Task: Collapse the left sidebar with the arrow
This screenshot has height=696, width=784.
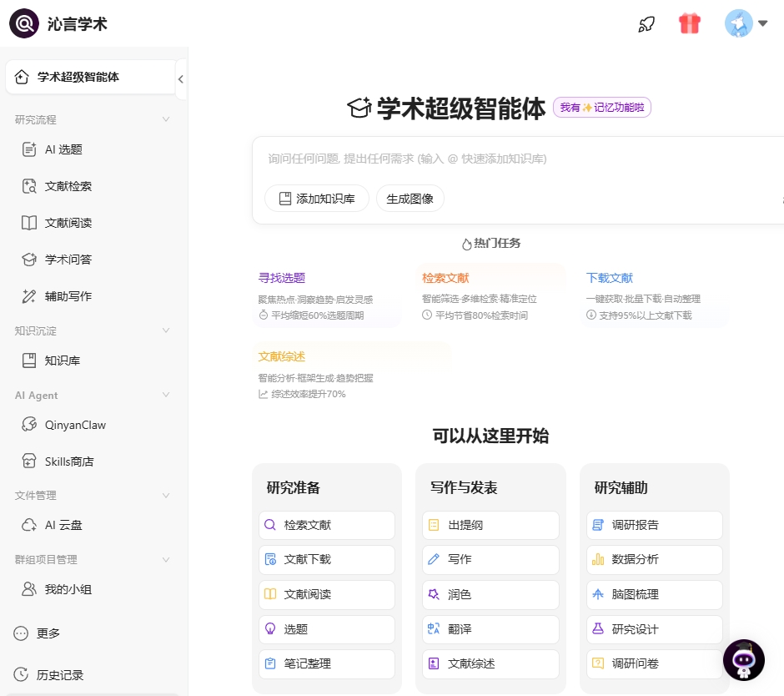Action: (x=181, y=79)
